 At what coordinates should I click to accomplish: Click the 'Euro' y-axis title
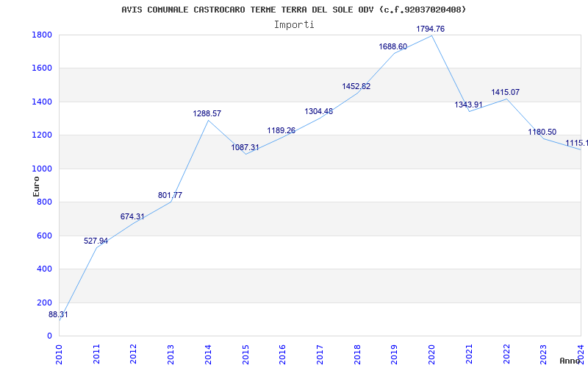click(x=36, y=186)
